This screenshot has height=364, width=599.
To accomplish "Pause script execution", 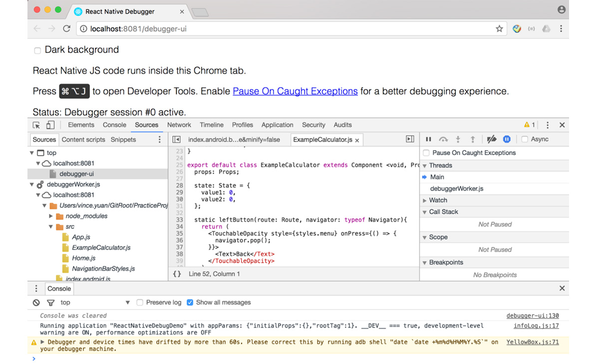I will (x=428, y=139).
